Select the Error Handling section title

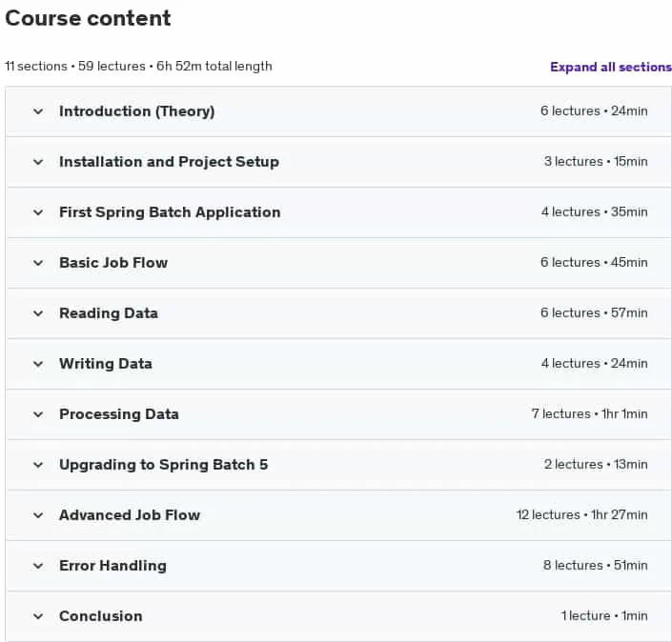112,566
